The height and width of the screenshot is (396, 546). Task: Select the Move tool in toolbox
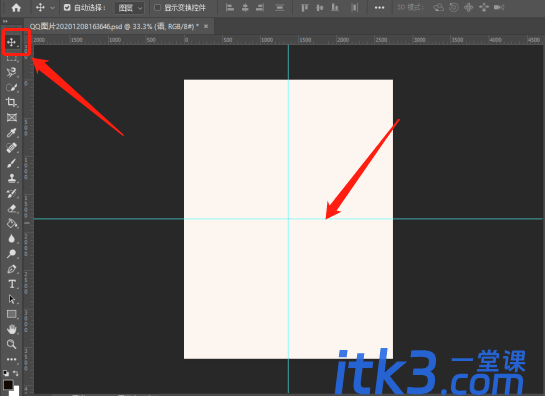[x=12, y=42]
